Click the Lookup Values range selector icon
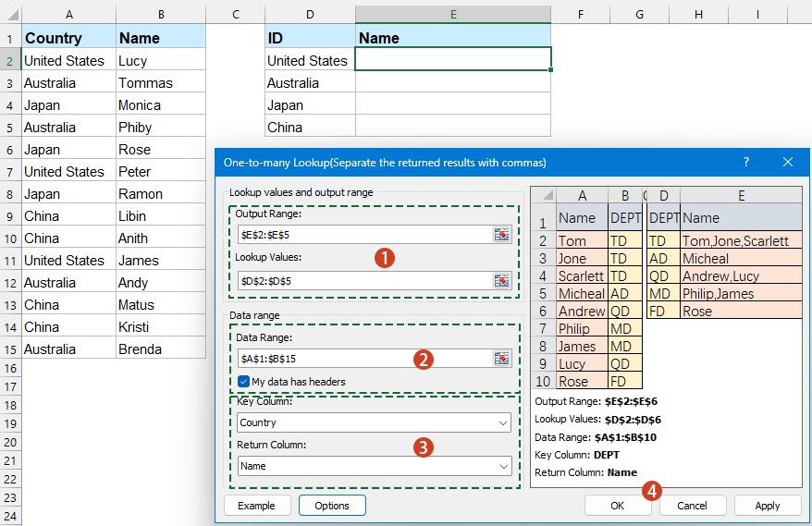 (x=501, y=281)
